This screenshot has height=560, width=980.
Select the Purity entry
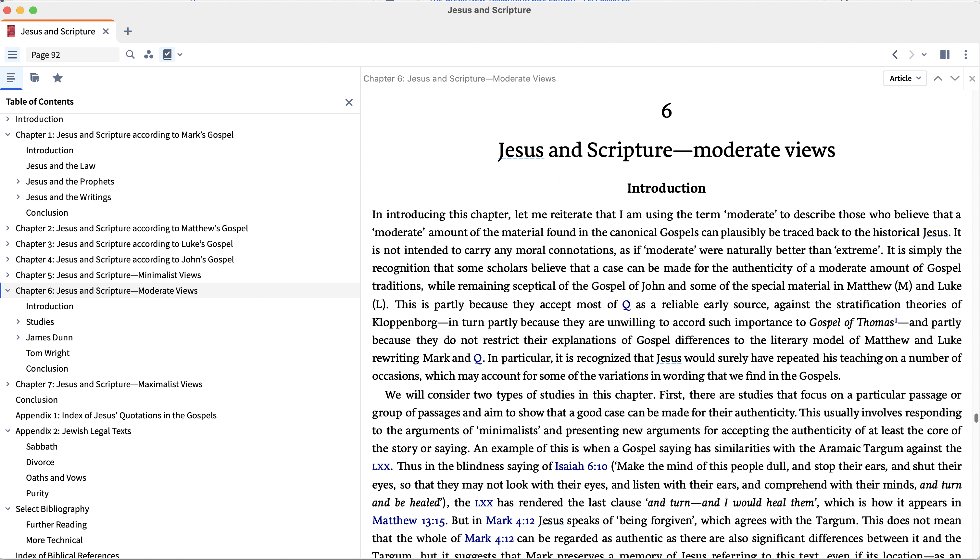pos(37,493)
